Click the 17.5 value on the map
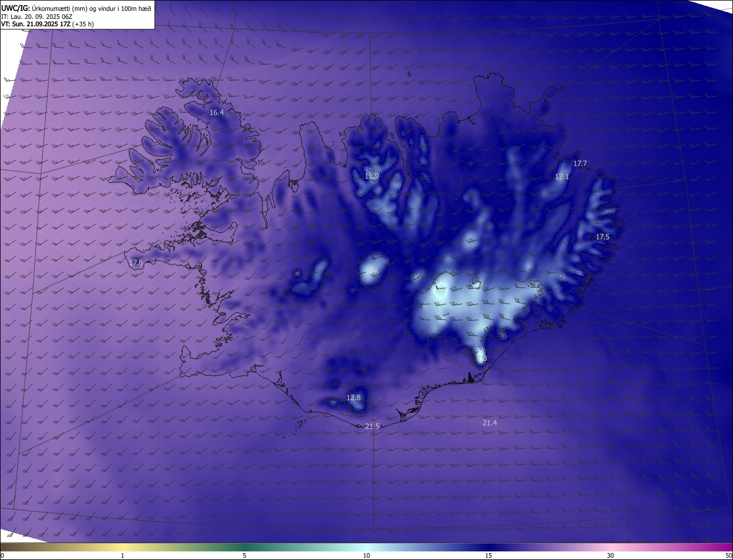Screen dimensions: 733x560 click(602, 237)
